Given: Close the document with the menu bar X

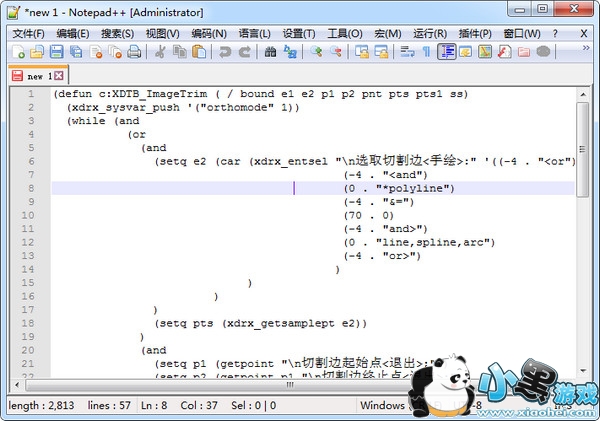Looking at the screenshot, I should [x=584, y=34].
